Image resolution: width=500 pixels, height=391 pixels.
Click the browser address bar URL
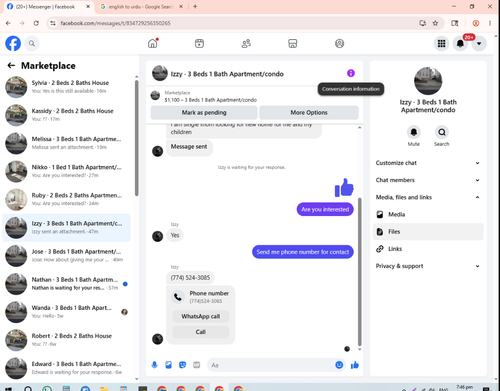(x=115, y=23)
